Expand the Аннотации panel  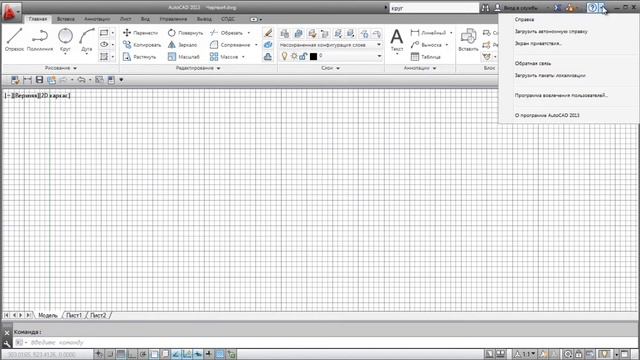pyautogui.click(x=420, y=68)
